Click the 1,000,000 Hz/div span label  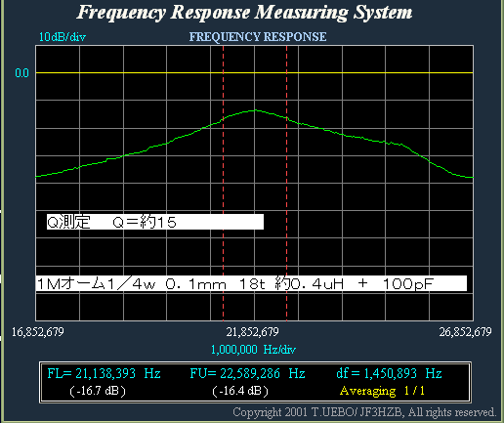[253, 350]
